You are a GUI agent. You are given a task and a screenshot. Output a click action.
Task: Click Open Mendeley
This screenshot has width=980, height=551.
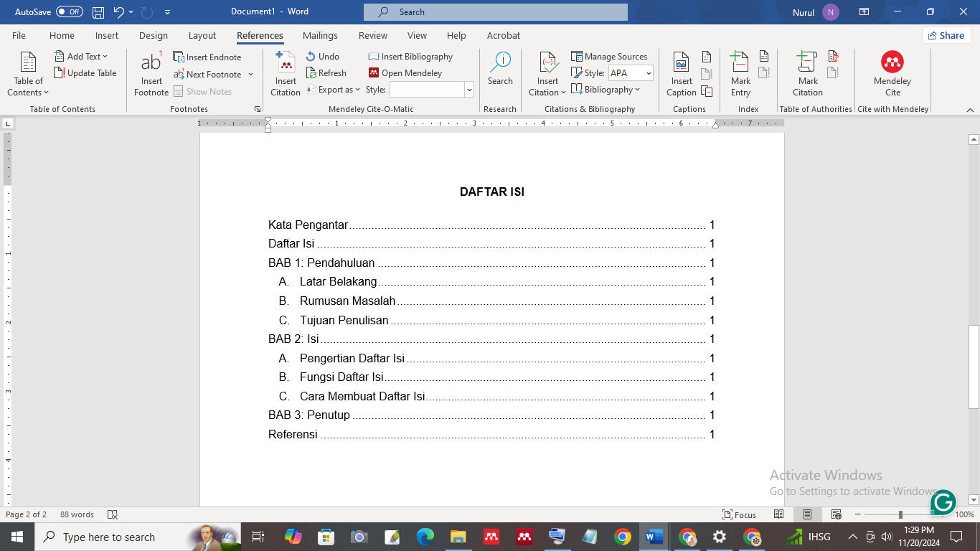click(405, 72)
